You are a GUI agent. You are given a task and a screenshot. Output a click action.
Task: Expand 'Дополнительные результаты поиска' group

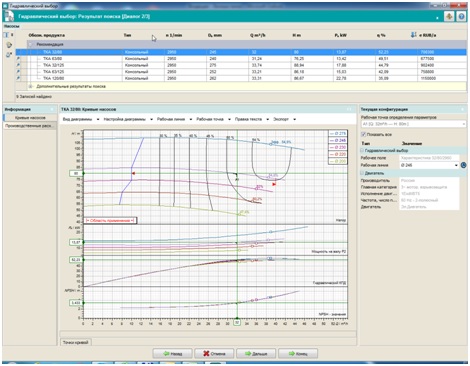click(31, 86)
